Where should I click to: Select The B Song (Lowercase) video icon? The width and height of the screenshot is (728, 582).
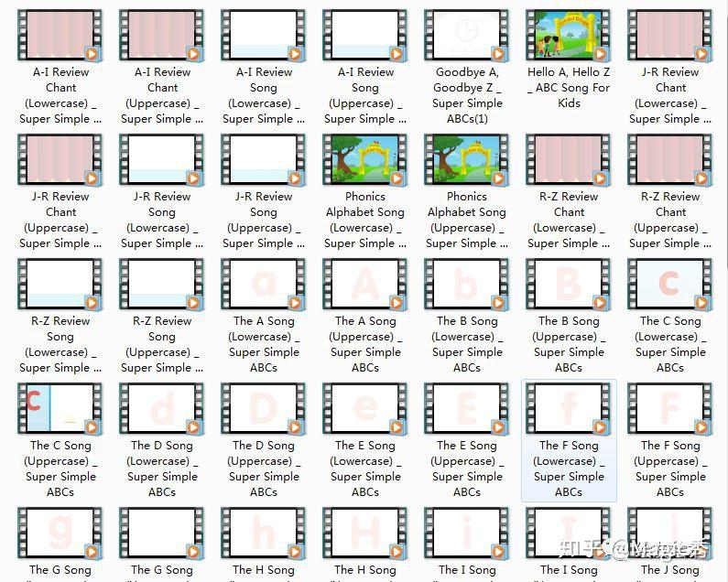(x=467, y=284)
